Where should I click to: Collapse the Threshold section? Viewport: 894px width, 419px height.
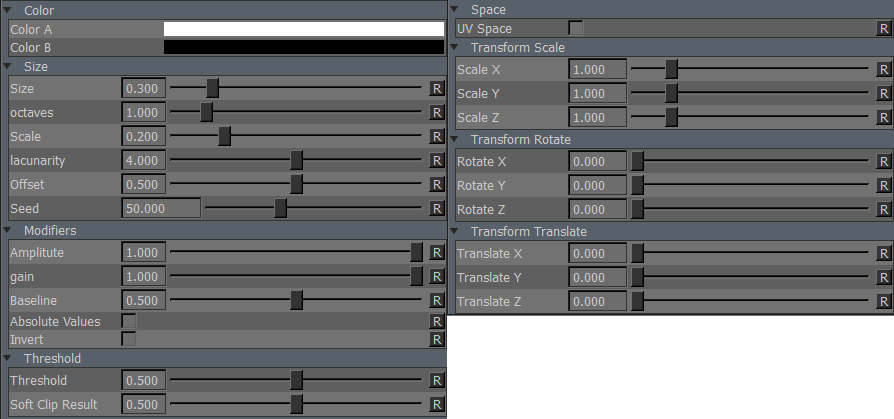coord(7,357)
